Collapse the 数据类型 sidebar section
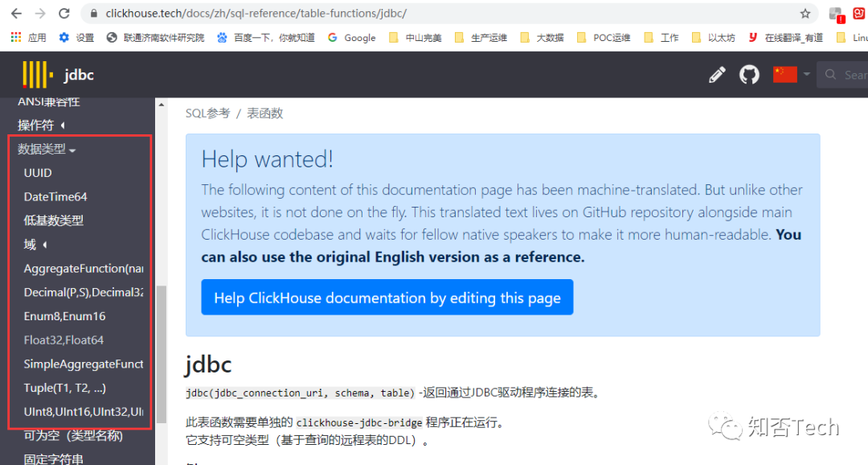The height and width of the screenshot is (465, 868). tap(47, 149)
